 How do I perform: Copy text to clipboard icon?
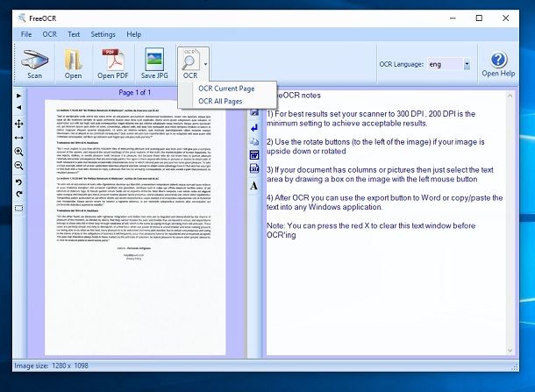(x=254, y=141)
